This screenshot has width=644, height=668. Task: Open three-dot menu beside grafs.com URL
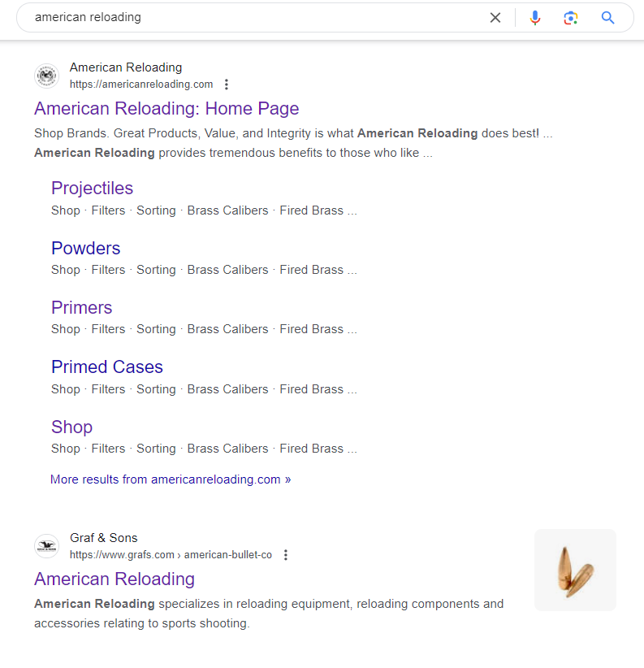[x=286, y=555]
